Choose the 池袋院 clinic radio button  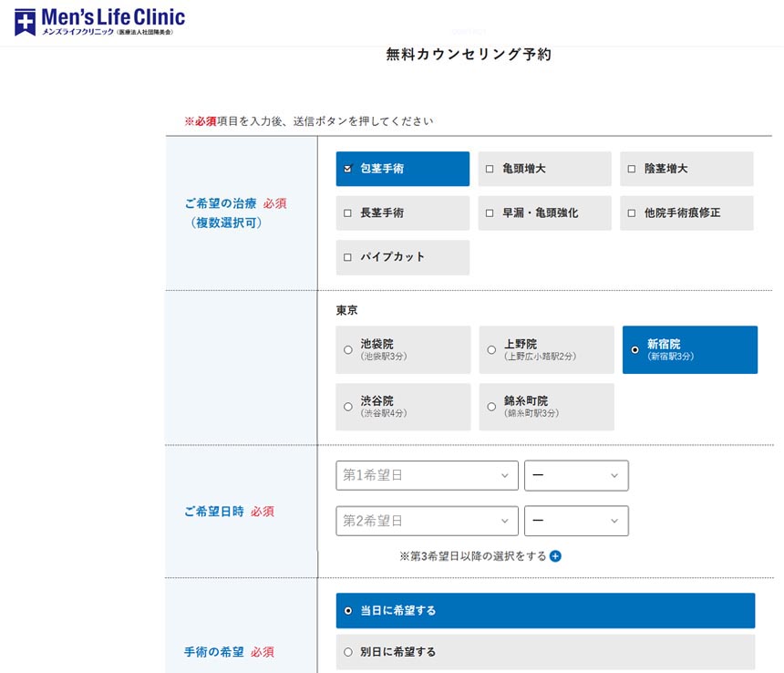click(x=348, y=350)
